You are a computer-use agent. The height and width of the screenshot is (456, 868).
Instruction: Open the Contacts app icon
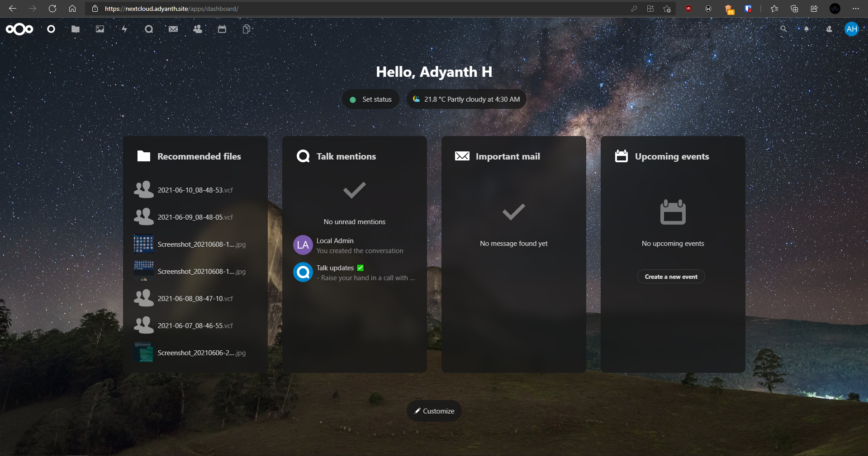(x=198, y=29)
